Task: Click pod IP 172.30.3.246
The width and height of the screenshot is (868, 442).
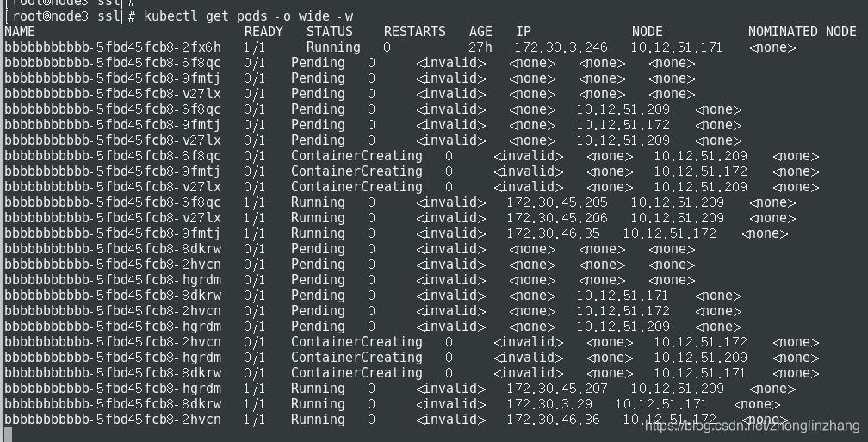Action: (x=561, y=47)
